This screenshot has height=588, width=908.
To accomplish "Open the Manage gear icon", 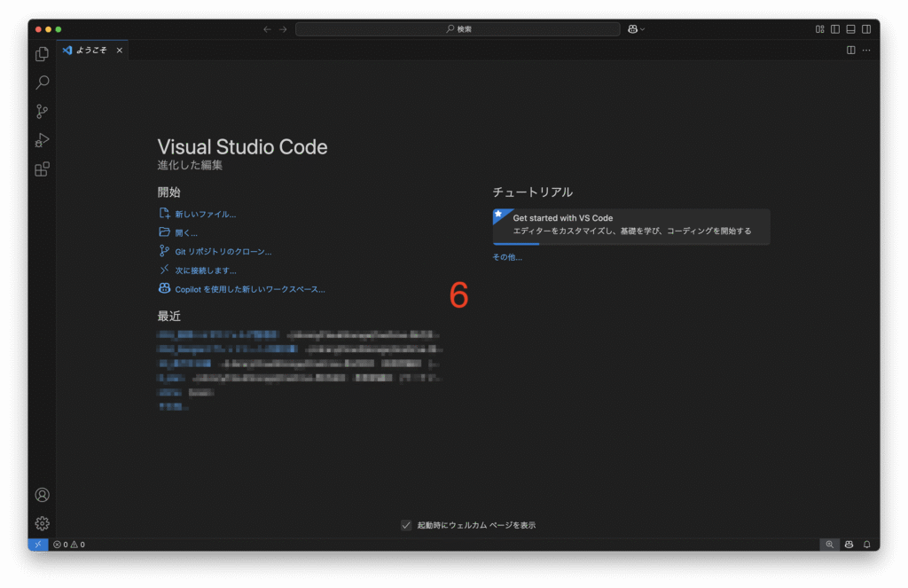I will 43,523.
